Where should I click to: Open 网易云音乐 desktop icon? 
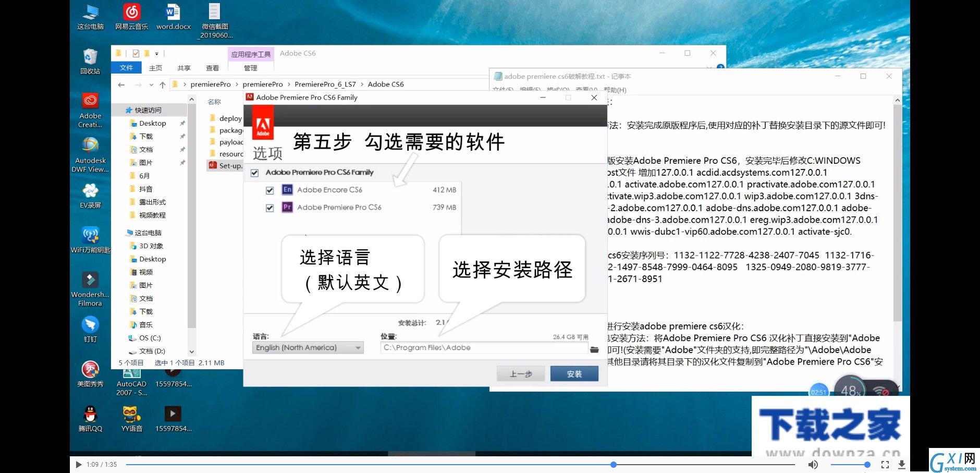[131, 17]
